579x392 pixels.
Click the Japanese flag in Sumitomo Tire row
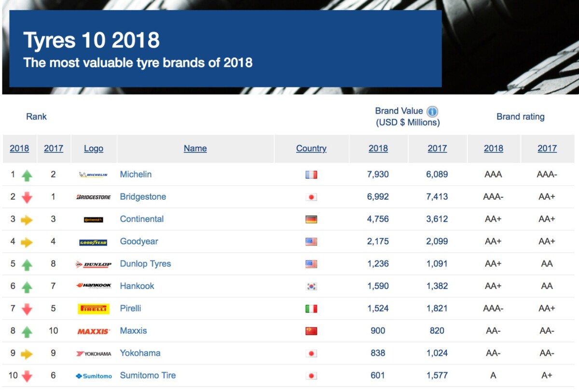[x=311, y=376]
